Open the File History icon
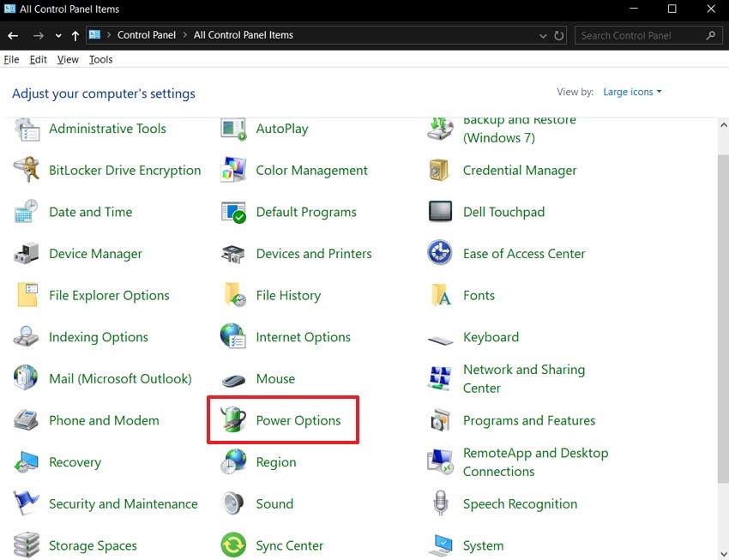729x560 pixels. click(x=235, y=295)
